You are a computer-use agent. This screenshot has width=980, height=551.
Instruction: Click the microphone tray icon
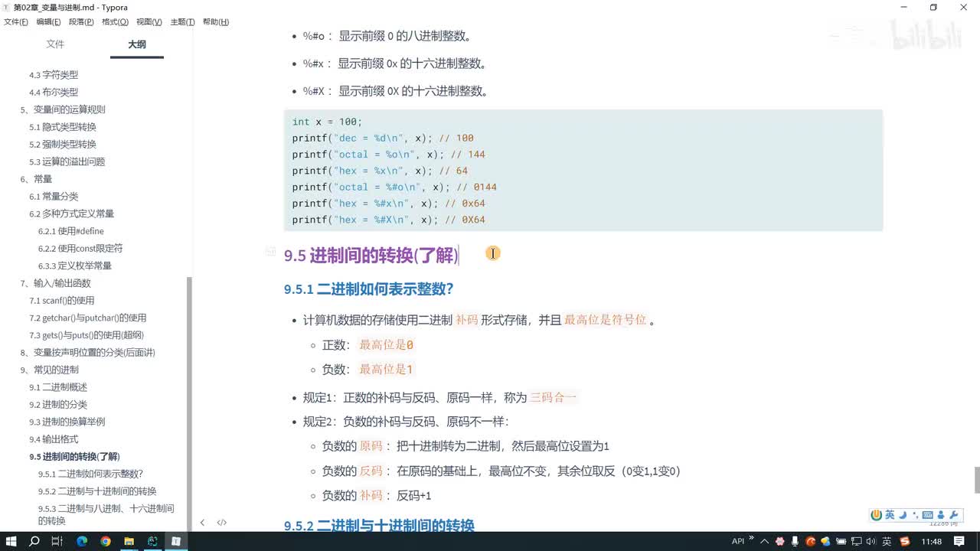(795, 542)
